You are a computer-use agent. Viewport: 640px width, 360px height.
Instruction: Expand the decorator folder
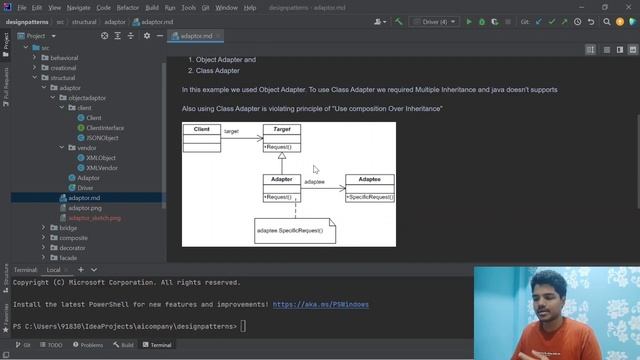tap(44, 248)
